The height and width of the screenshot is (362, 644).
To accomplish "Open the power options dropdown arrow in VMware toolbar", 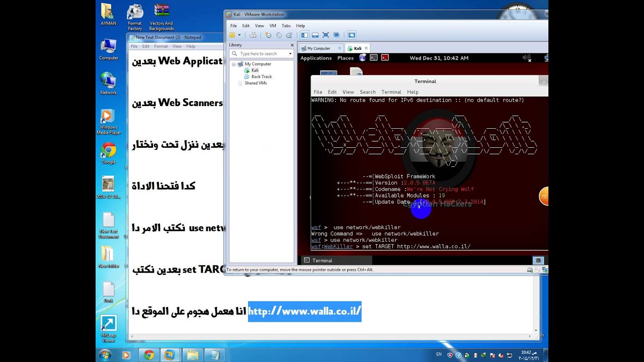I will click(x=239, y=35).
